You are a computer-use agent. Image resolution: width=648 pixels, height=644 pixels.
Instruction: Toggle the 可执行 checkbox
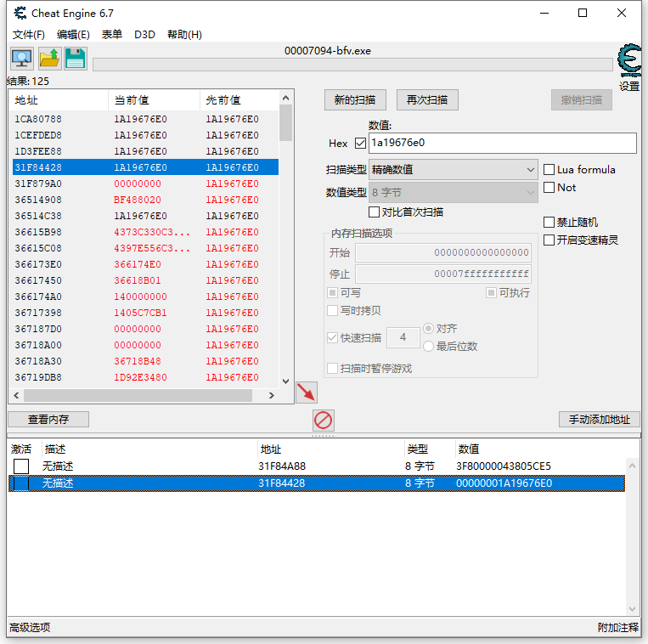(491, 293)
